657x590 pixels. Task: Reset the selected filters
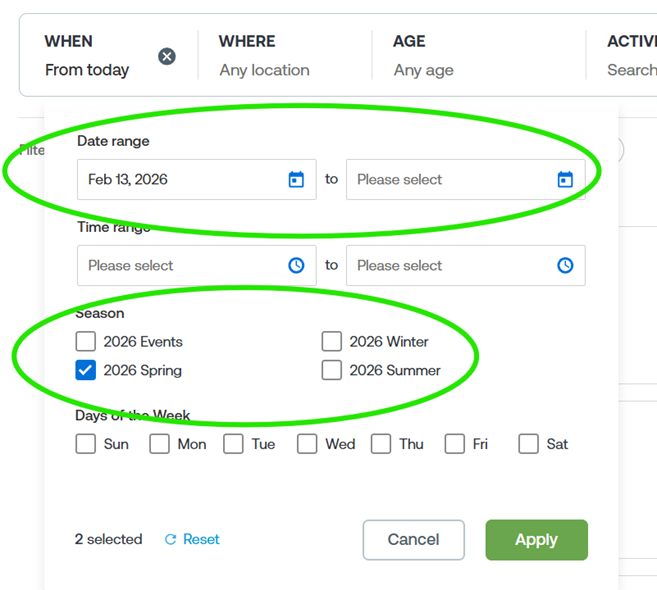tap(192, 540)
